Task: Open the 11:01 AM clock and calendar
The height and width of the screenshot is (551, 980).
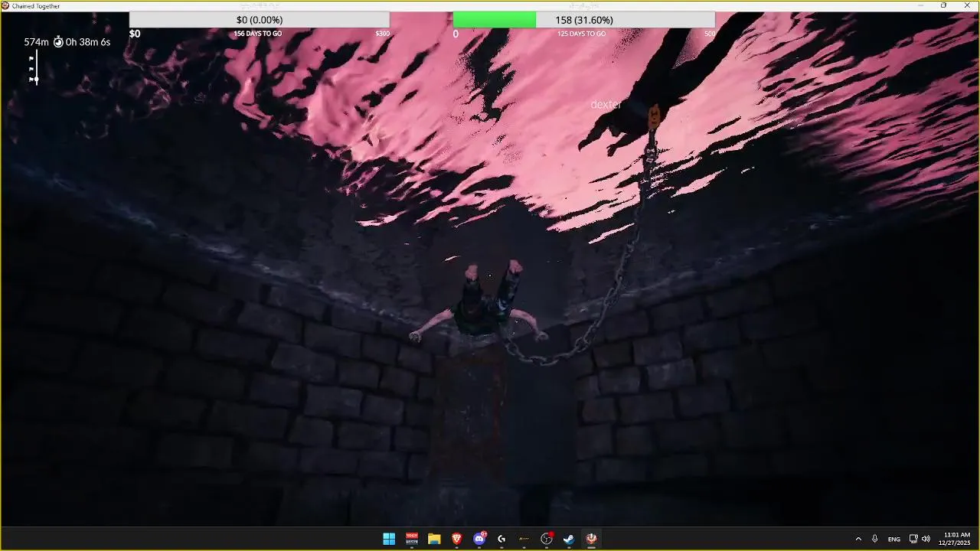Action: (955, 539)
